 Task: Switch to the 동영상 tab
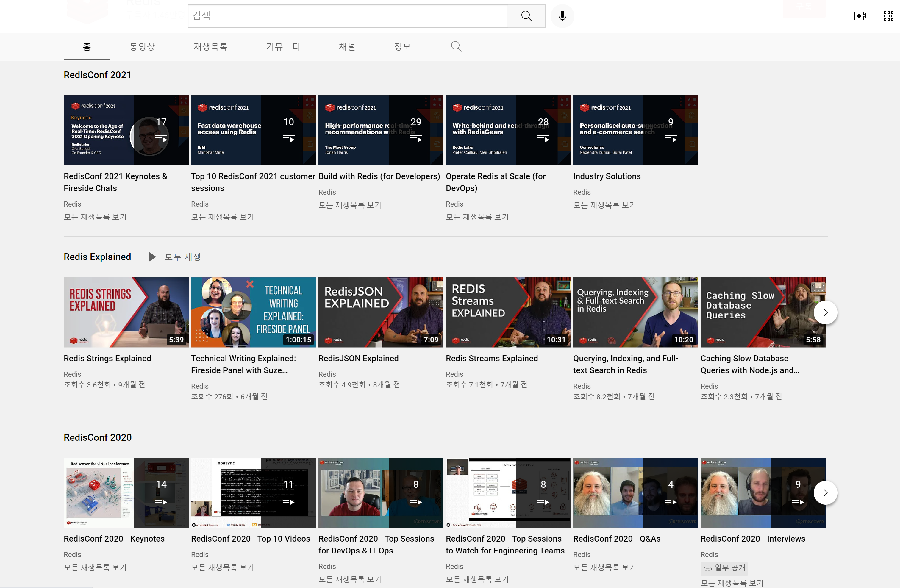click(142, 46)
